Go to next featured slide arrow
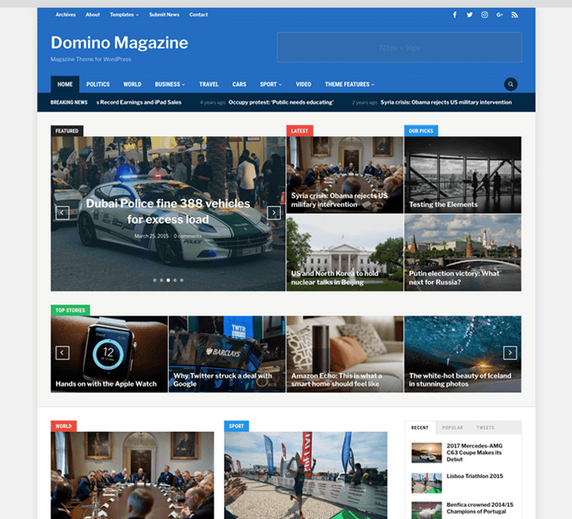 274,213
